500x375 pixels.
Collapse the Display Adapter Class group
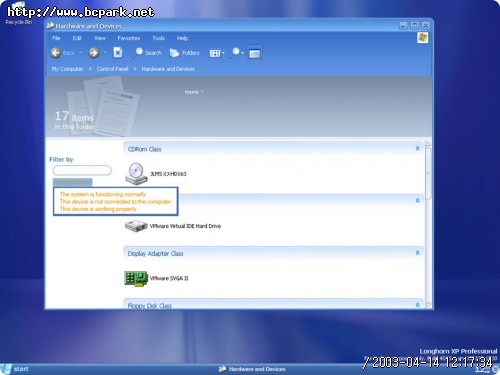tap(417, 253)
